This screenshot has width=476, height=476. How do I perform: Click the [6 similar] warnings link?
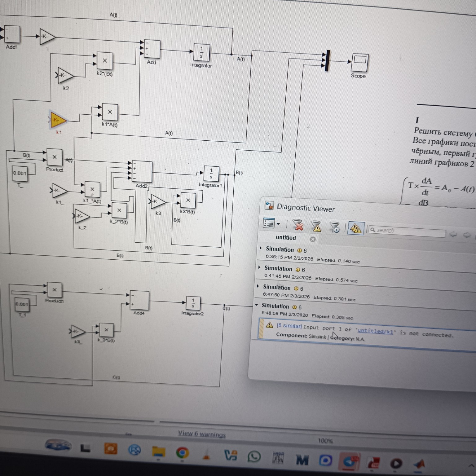pyautogui.click(x=289, y=326)
